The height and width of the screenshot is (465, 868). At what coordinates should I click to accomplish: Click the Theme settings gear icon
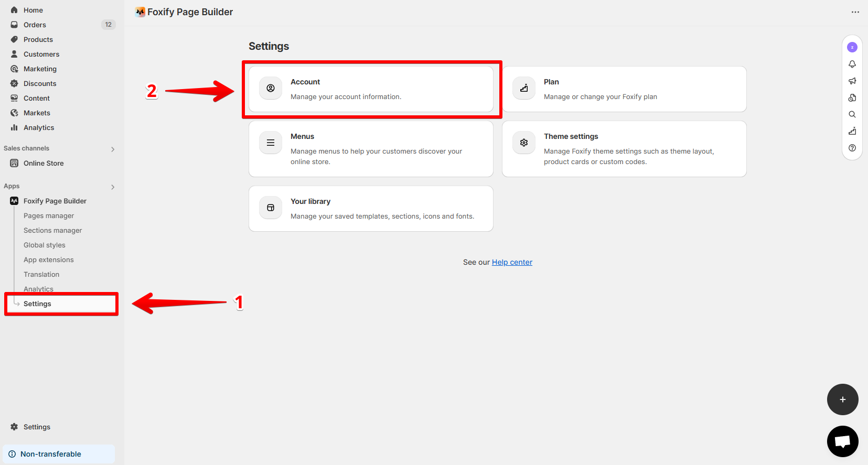(524, 143)
